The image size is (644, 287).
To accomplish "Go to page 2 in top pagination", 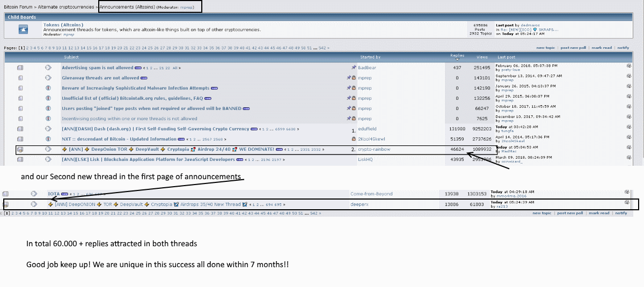I will click(28, 48).
